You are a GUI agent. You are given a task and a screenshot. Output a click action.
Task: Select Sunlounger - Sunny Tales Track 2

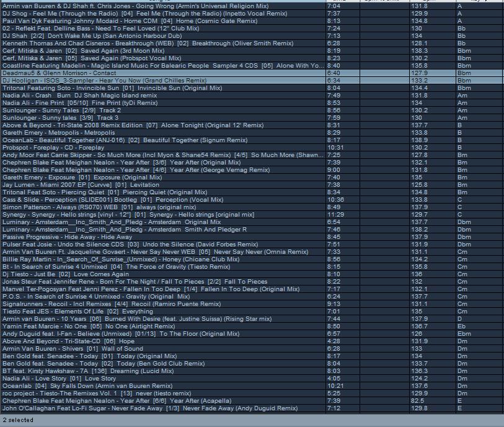tap(252, 110)
